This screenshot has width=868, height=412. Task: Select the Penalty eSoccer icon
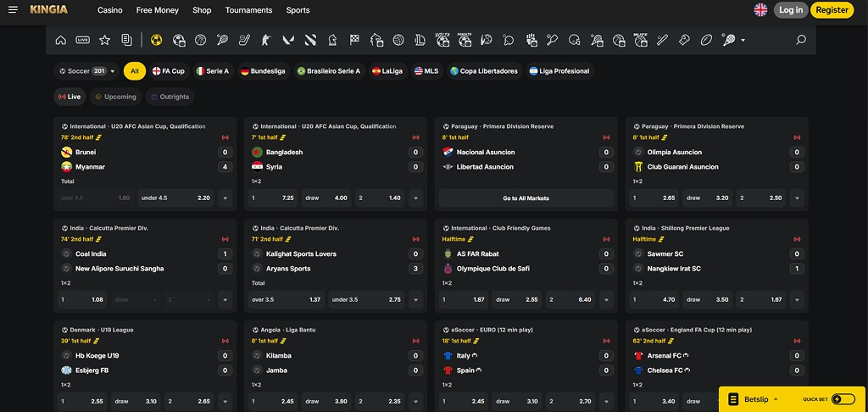(x=465, y=40)
